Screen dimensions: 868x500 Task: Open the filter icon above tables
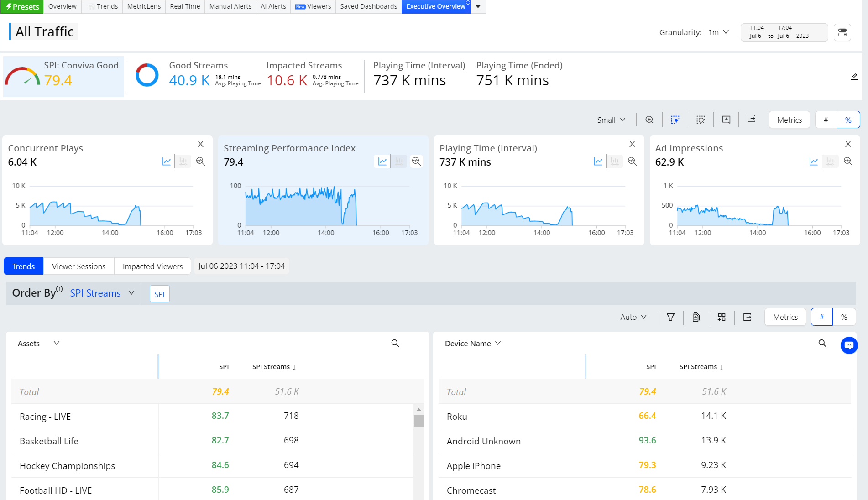670,317
